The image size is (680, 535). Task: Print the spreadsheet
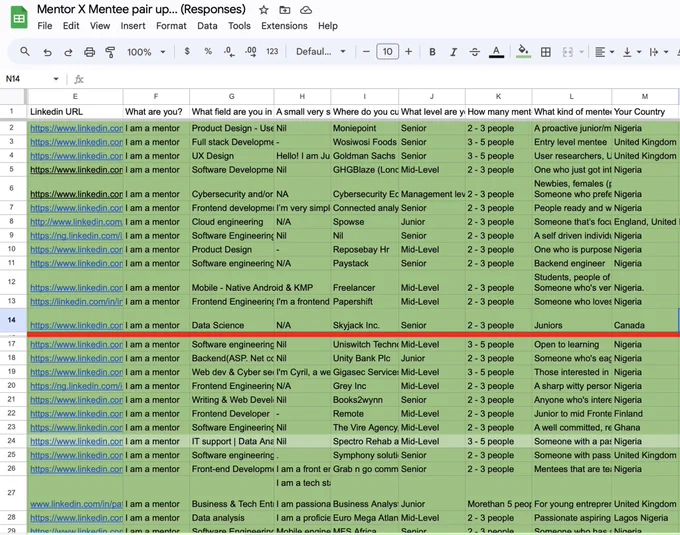click(89, 52)
